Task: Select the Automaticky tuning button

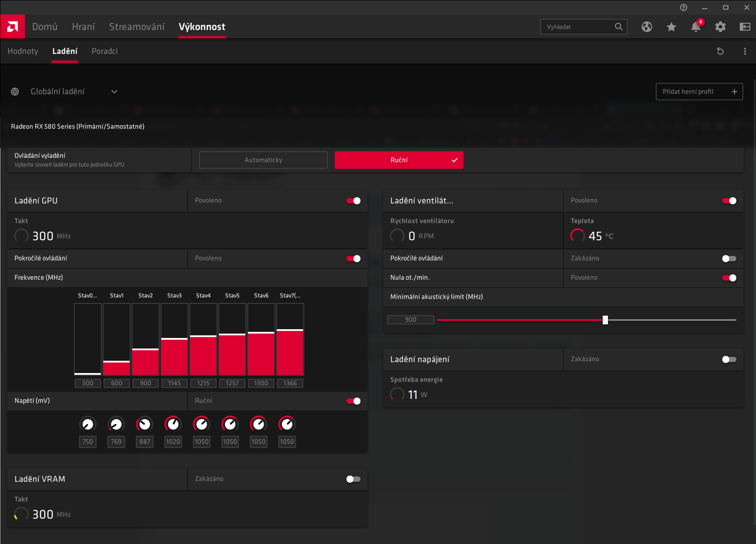Action: (x=263, y=160)
